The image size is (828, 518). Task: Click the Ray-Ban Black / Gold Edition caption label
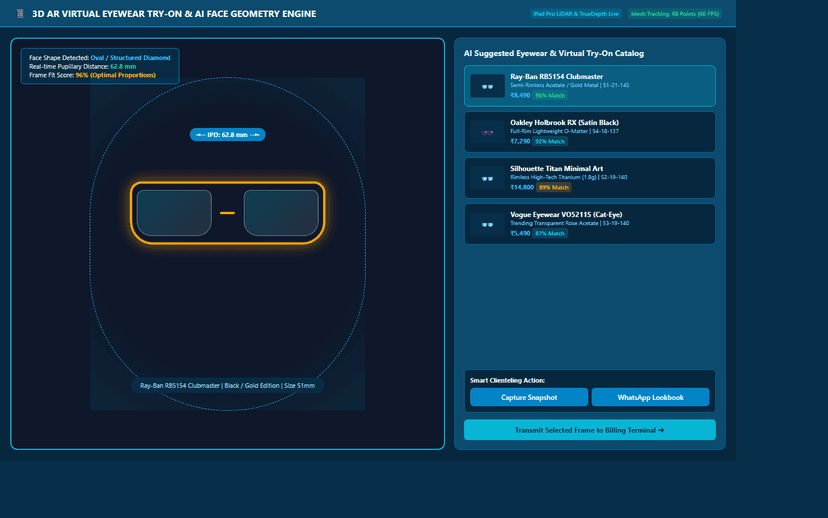tap(228, 385)
